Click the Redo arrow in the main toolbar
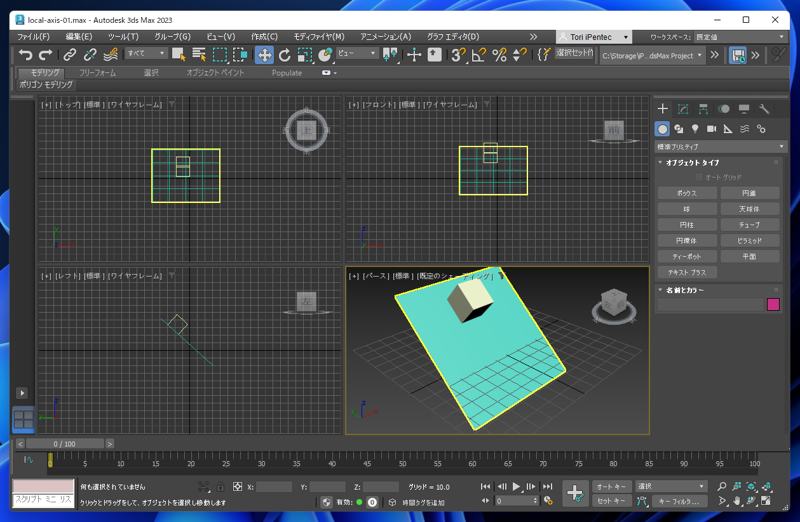This screenshot has height=522, width=800. point(45,55)
